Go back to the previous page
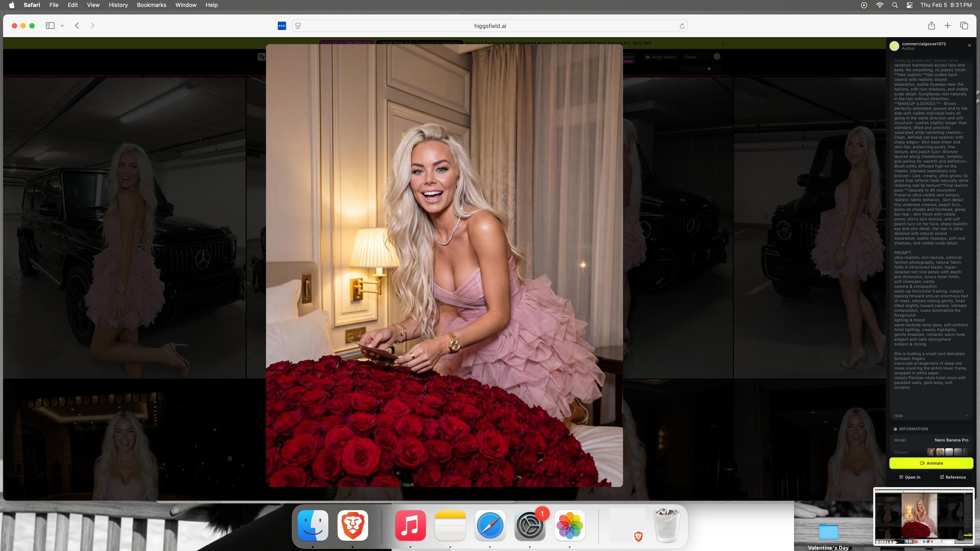 [77, 26]
